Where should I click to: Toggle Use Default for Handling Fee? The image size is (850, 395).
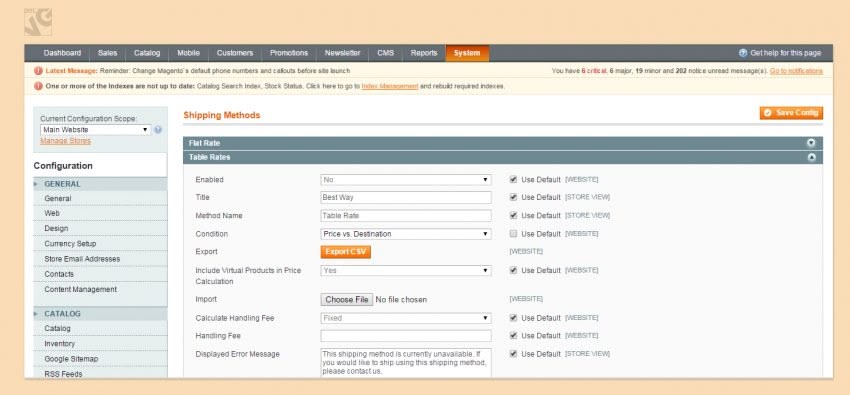point(513,335)
